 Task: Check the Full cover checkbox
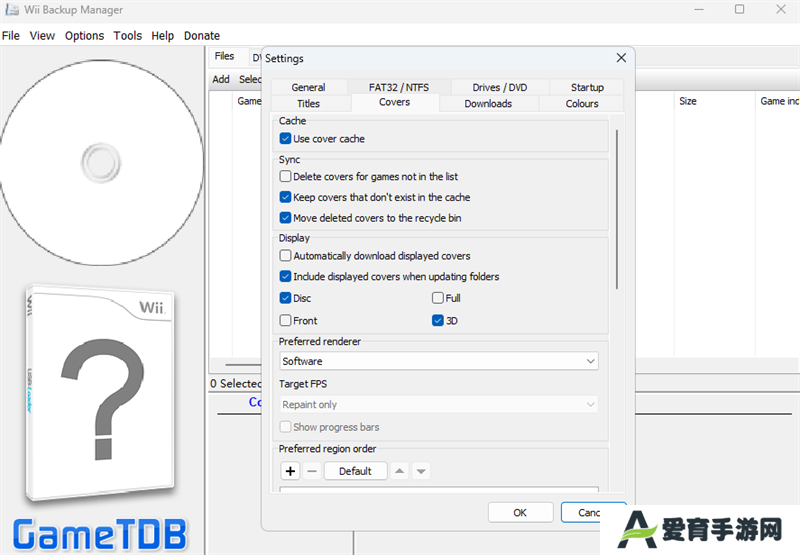click(x=437, y=298)
